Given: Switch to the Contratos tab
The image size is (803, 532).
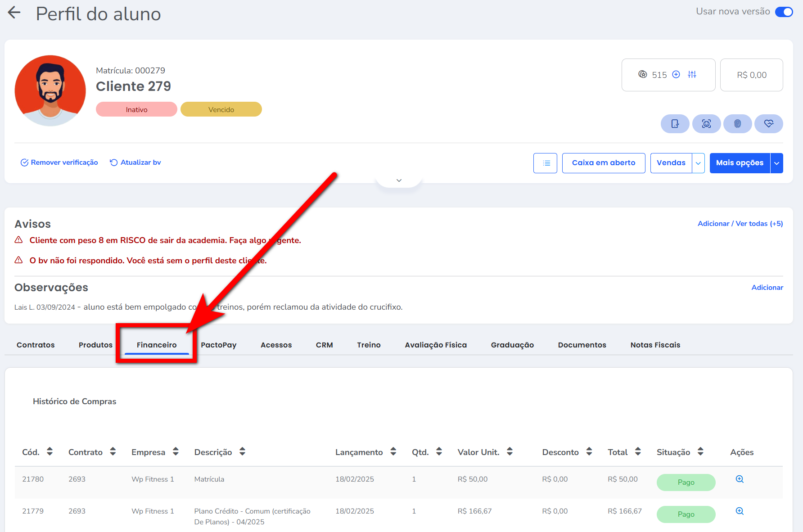Looking at the screenshot, I should click(x=36, y=345).
